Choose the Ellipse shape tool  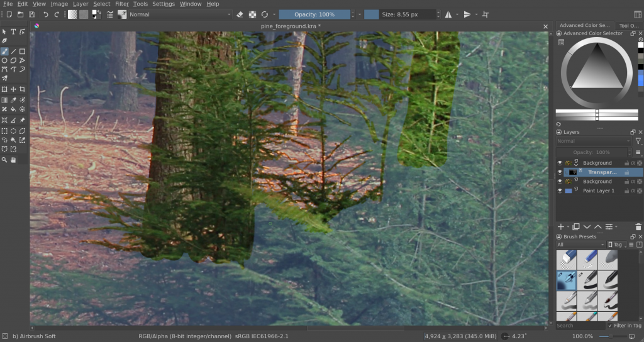pos(4,60)
